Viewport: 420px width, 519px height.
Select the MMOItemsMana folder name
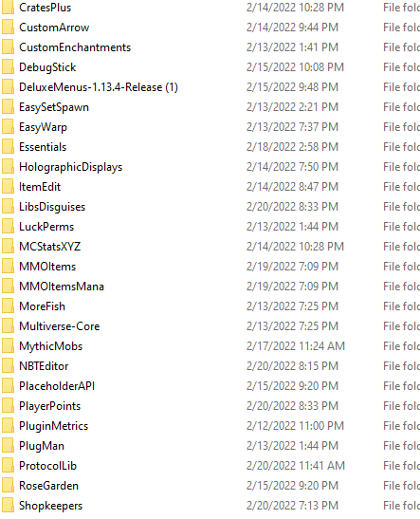pyautogui.click(x=62, y=287)
